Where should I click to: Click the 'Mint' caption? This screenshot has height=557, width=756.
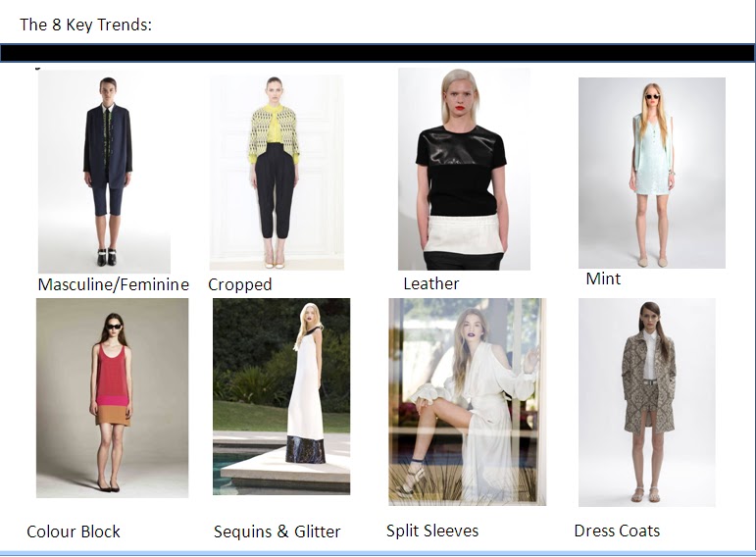click(603, 278)
